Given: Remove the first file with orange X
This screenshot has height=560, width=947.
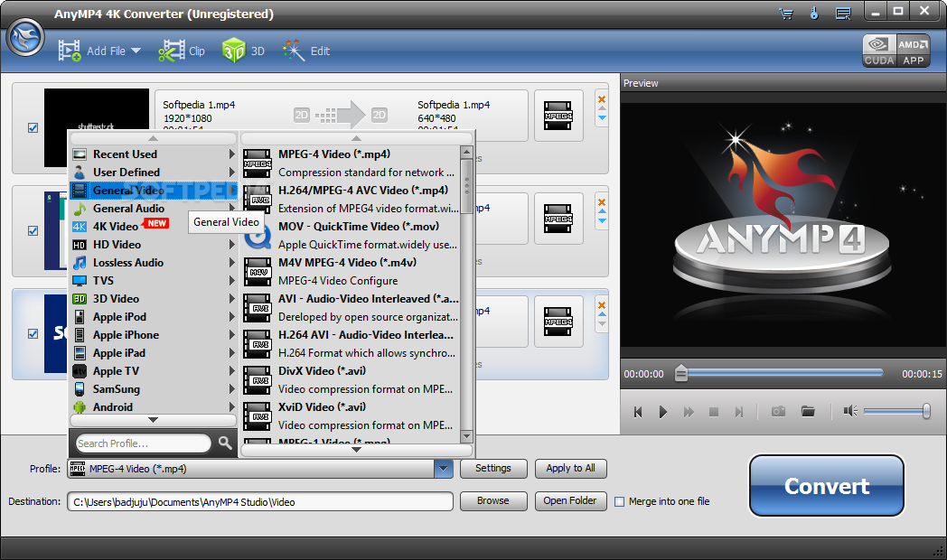Looking at the screenshot, I should (x=602, y=99).
